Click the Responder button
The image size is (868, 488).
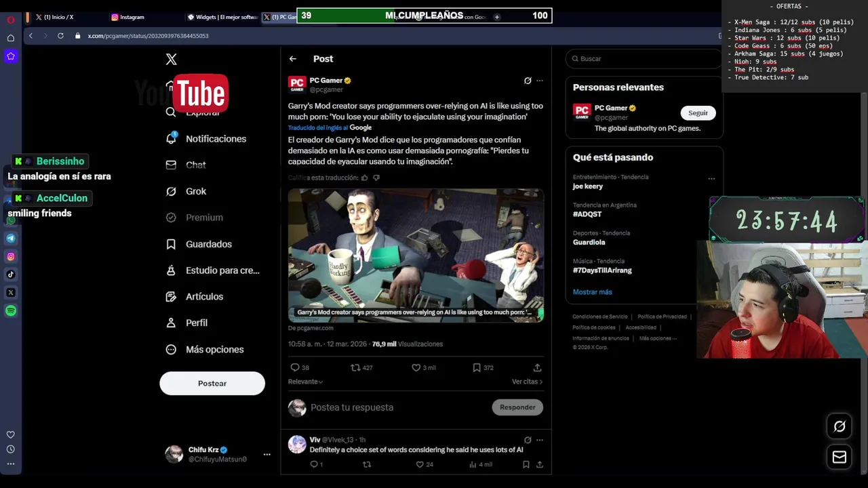click(517, 407)
